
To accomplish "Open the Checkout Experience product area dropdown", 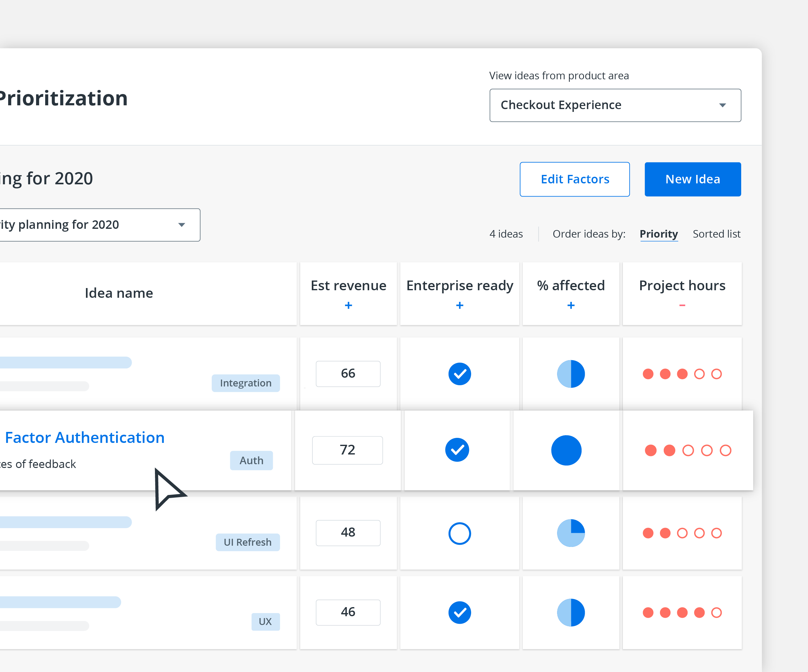I will [x=615, y=105].
